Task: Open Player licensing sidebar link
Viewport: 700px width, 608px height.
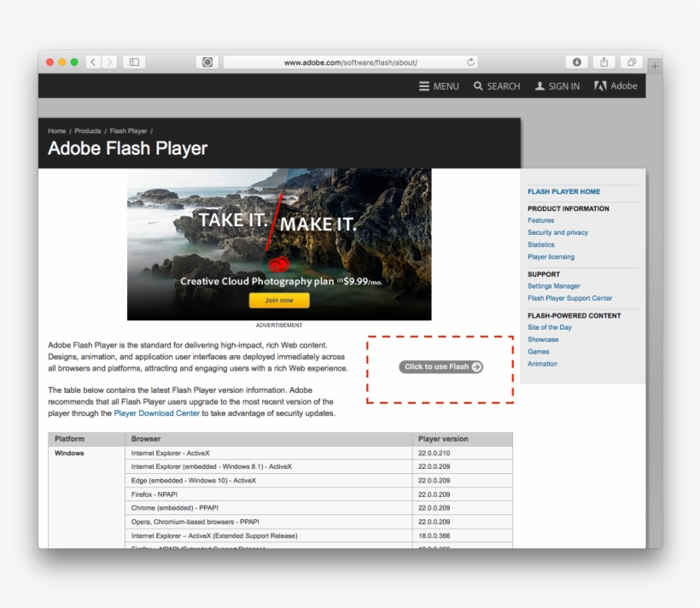Action: coord(551,257)
